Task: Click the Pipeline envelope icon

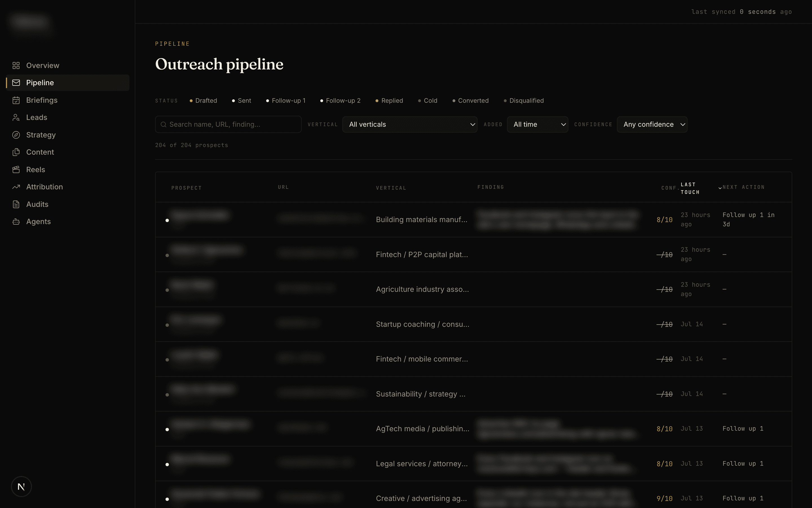Action: (x=16, y=83)
